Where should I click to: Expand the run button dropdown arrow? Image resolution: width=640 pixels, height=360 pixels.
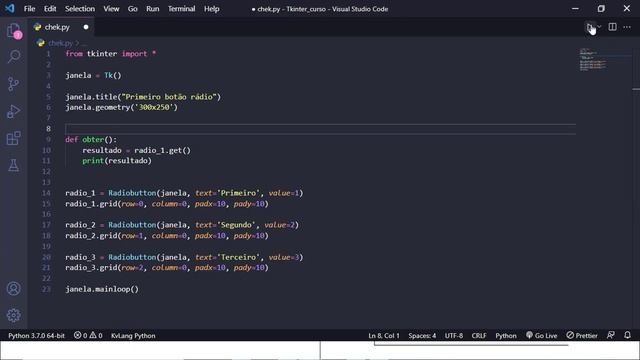click(599, 27)
